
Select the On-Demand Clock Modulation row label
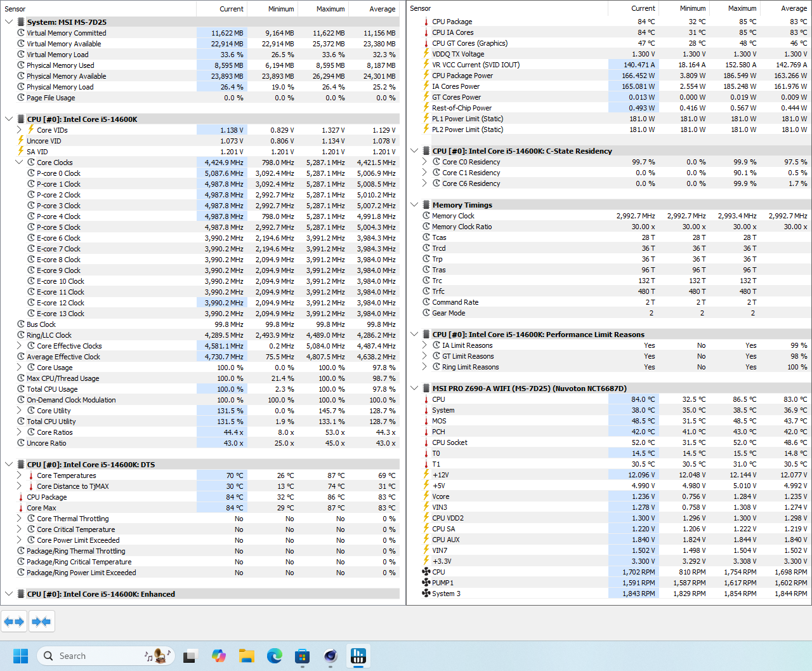(71, 400)
